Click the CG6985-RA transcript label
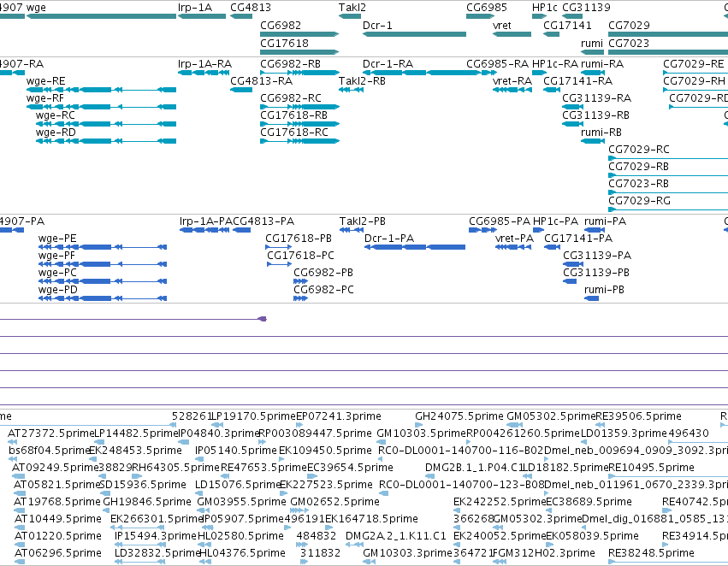This screenshot has width=728, height=566. [497, 63]
